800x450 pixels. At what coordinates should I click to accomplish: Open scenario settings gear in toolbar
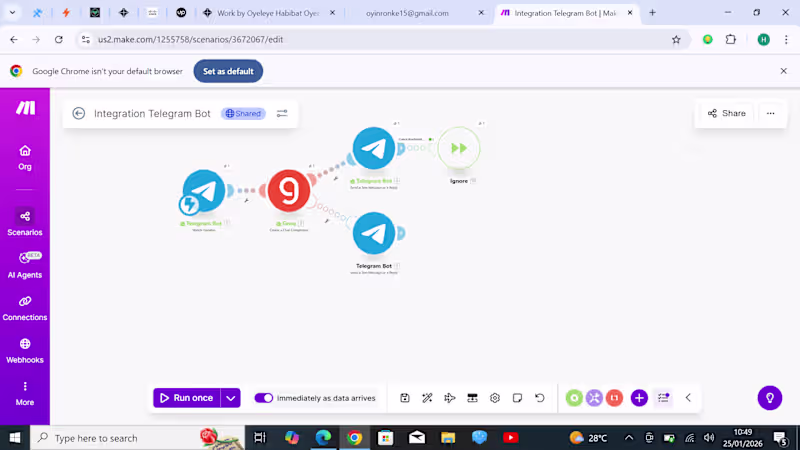(x=495, y=398)
